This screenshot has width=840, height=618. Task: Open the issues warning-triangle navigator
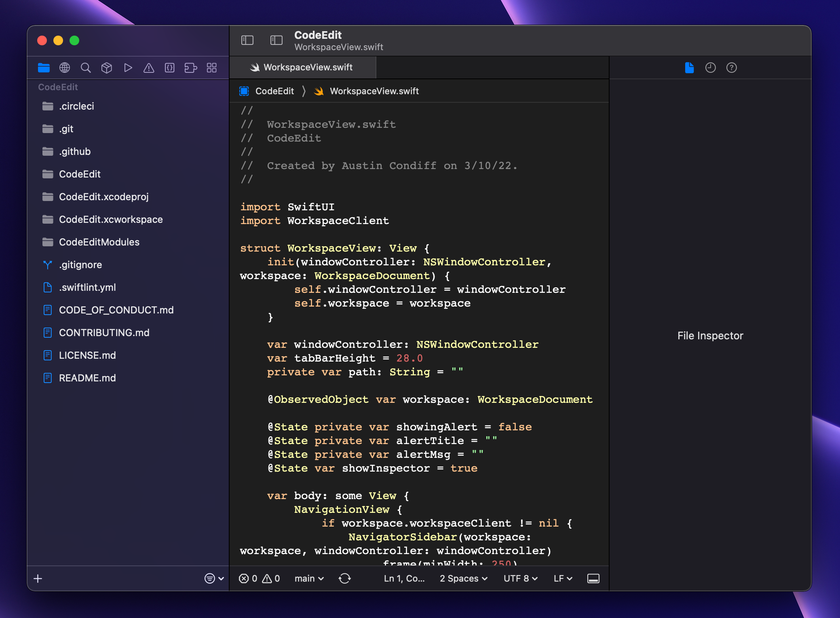149,68
